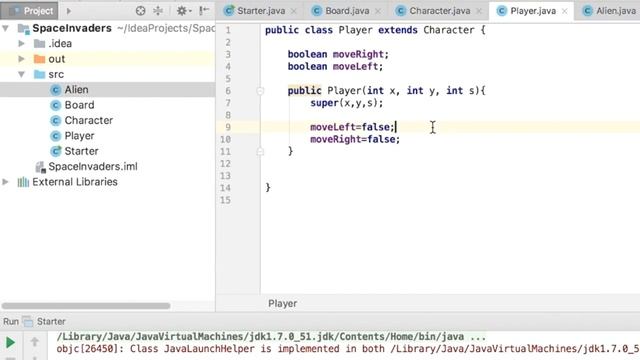Viewport: 640px width, 360px height.
Task: Click the arrow next to Project view selector
Action: click(x=69, y=11)
